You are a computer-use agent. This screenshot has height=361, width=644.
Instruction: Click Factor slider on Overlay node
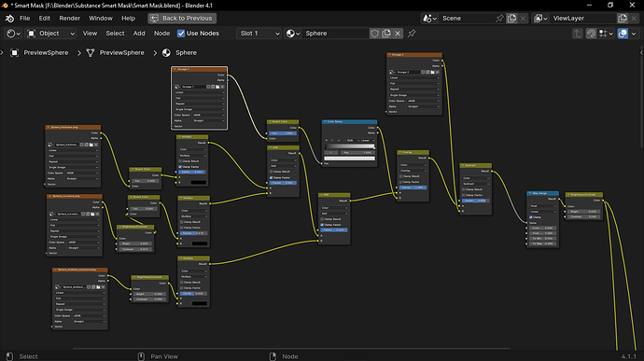tap(413, 187)
